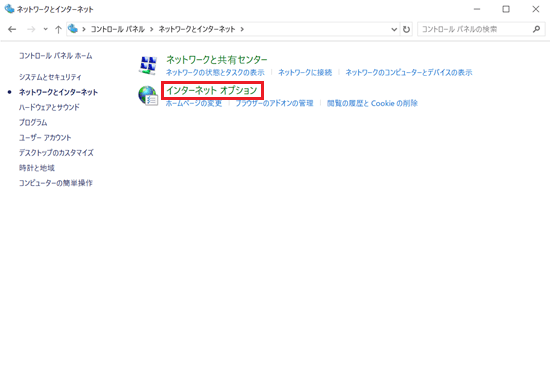The image size is (550, 373).
Task: Open ネットワークのコンピューターとデバイスの表示 link
Action: coord(409,72)
